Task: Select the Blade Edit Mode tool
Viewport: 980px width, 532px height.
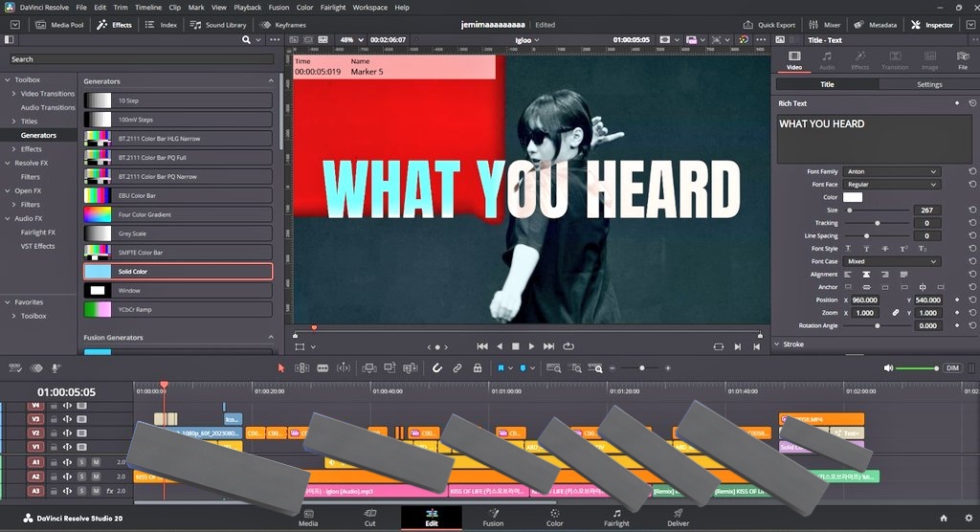Action: click(323, 368)
